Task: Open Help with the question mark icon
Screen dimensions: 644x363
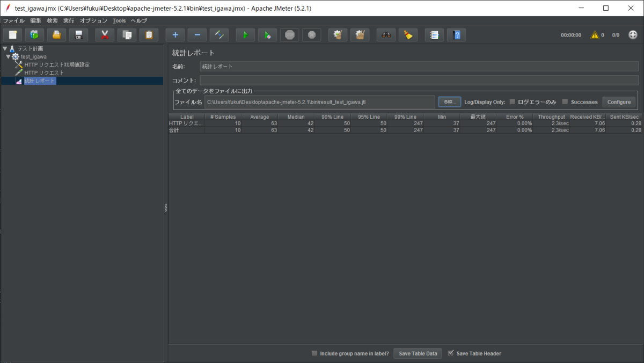Action: tap(457, 35)
